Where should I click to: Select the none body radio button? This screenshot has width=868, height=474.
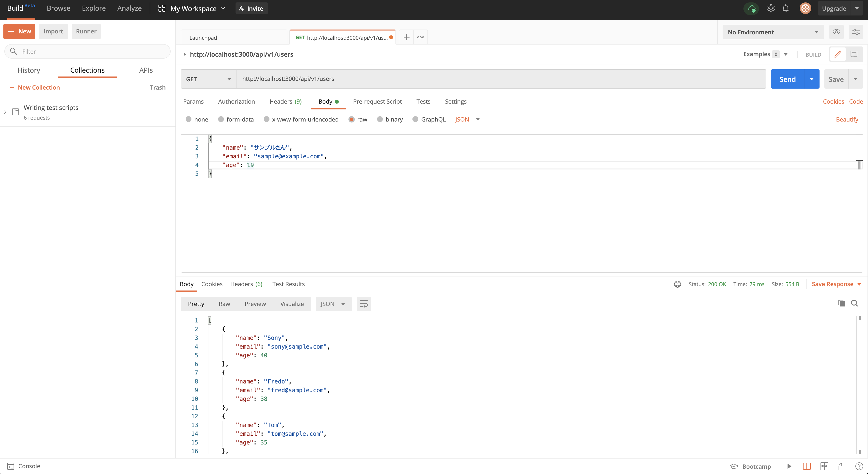tap(188, 119)
